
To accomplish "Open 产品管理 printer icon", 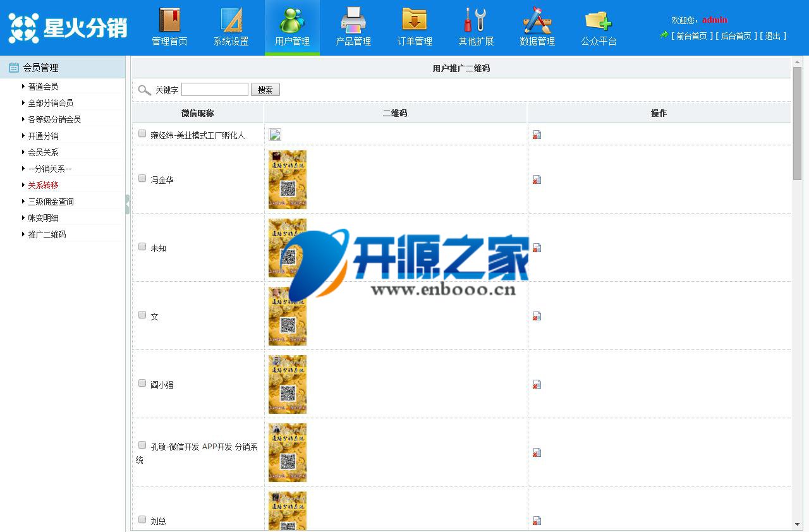I will (x=353, y=20).
